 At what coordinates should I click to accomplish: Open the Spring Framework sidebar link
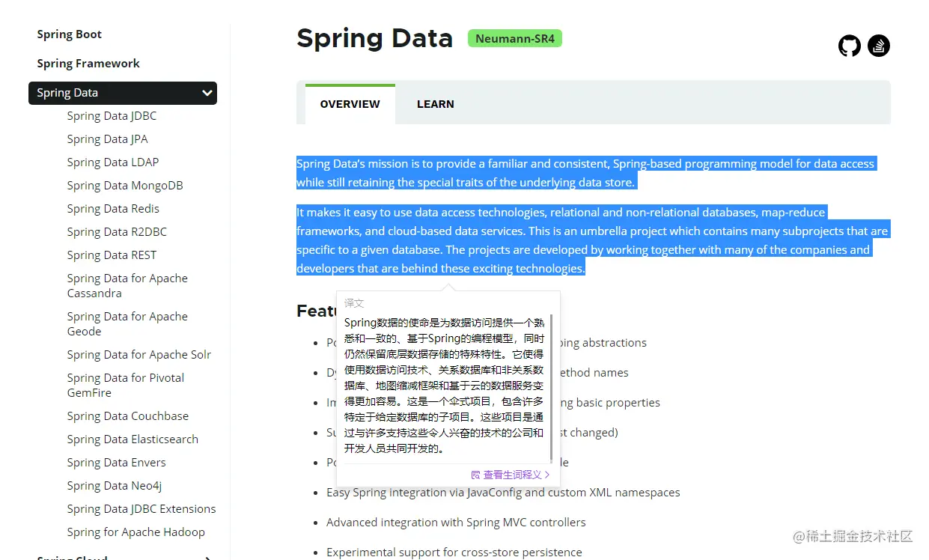(x=88, y=64)
